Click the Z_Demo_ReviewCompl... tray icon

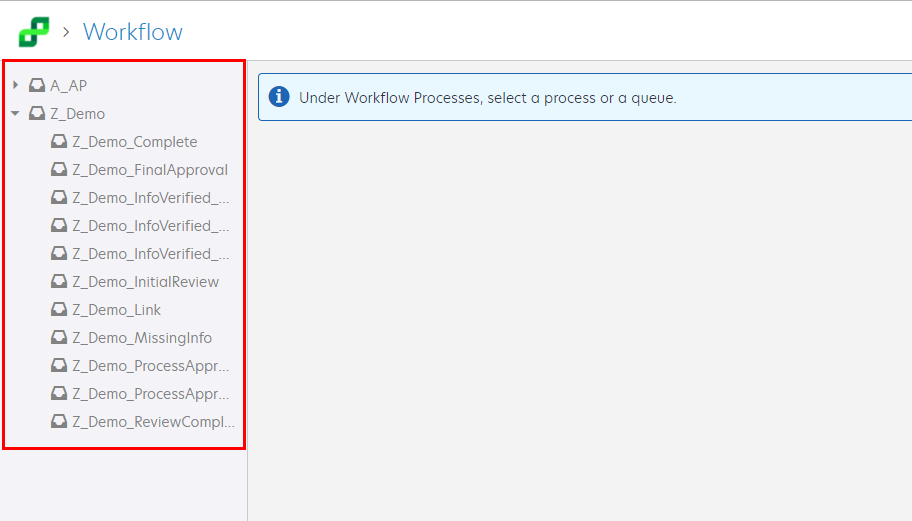[x=59, y=421]
